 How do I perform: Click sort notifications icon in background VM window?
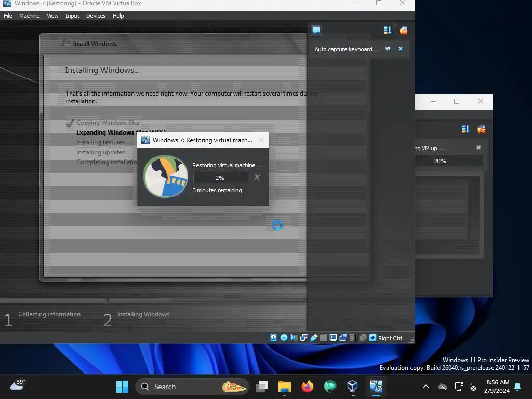(465, 129)
